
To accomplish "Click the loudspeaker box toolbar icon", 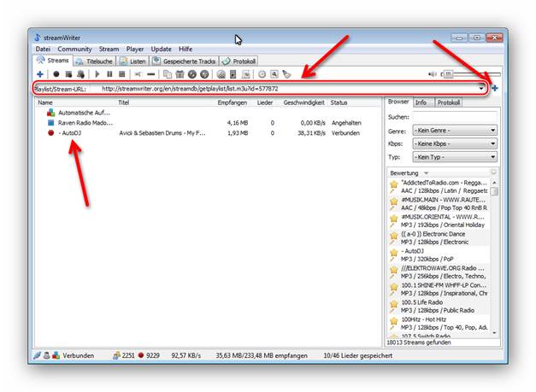I will point(233,74).
